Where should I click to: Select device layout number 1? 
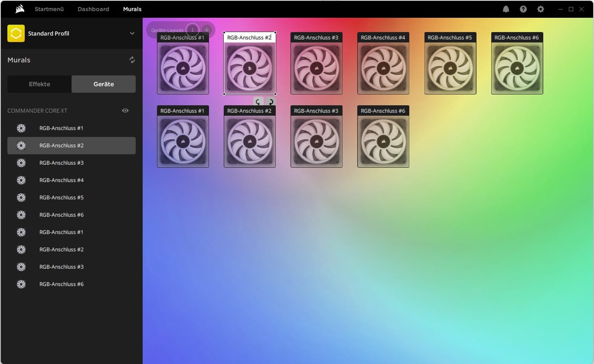click(193, 30)
